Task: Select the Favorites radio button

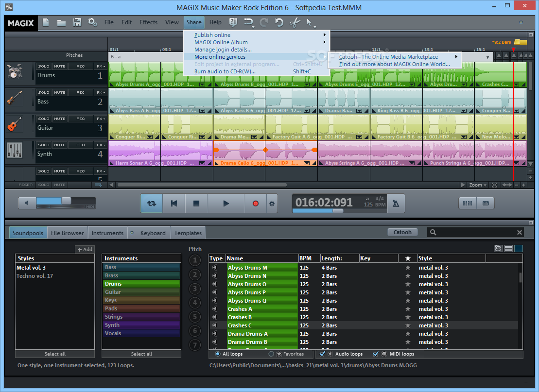Action: (x=271, y=354)
